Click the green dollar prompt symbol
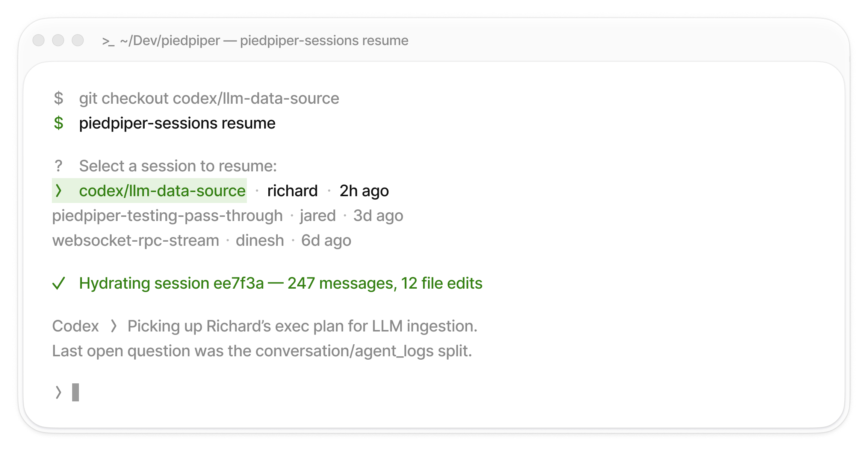 point(59,123)
